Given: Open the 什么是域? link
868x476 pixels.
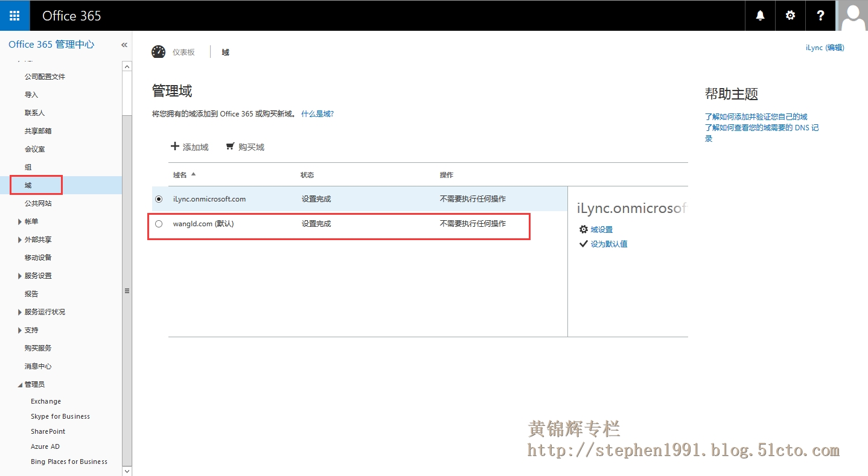Looking at the screenshot, I should coord(318,113).
